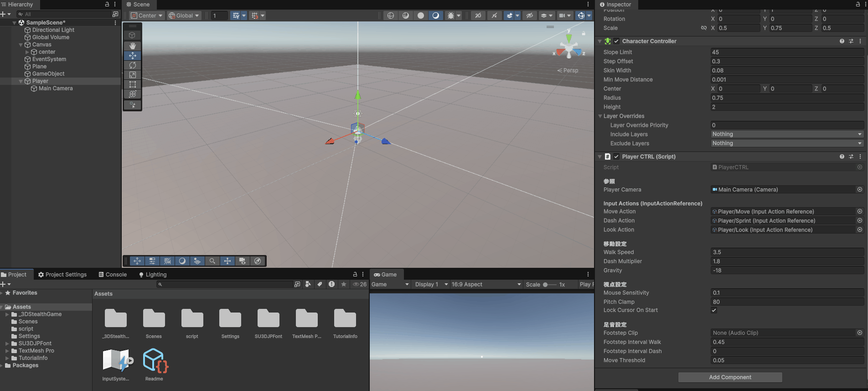The width and height of the screenshot is (868, 391).
Task: Click the Player Camera object picker icon
Action: click(x=860, y=189)
